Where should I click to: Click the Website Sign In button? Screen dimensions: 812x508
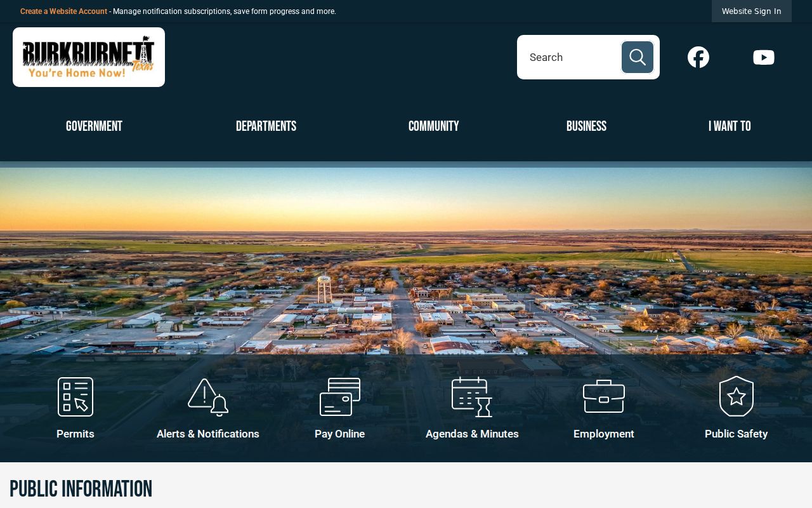coord(752,11)
